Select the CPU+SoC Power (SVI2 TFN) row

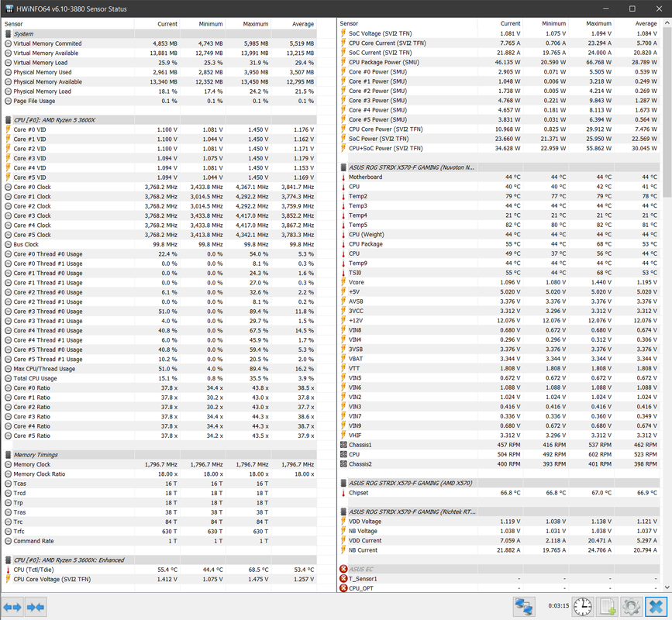point(499,148)
